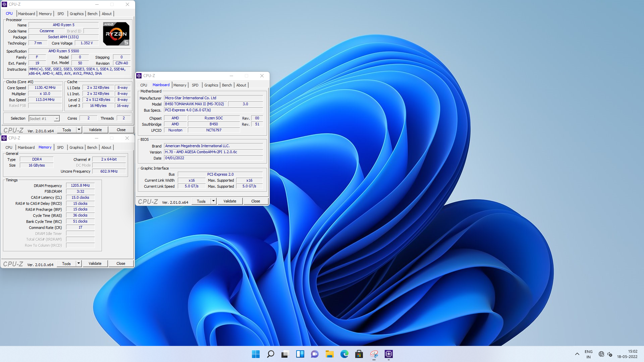Open Snipping Tool from taskbar

pos(374,354)
